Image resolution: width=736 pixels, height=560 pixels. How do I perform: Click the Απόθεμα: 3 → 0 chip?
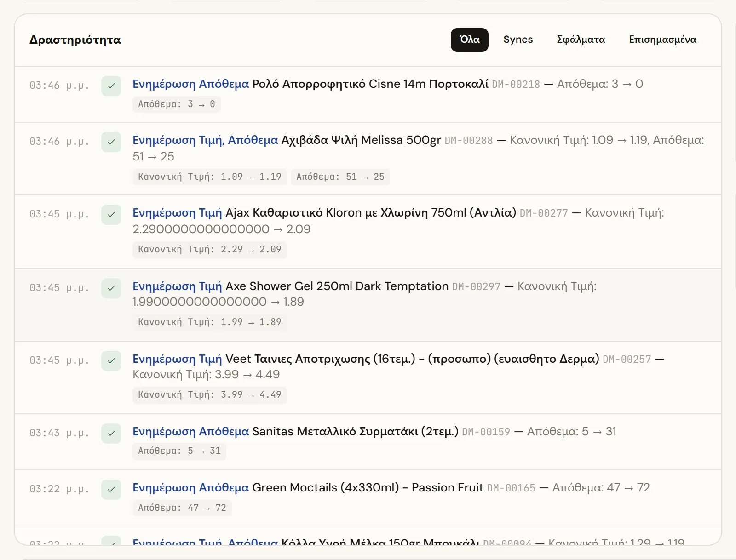pyautogui.click(x=177, y=104)
